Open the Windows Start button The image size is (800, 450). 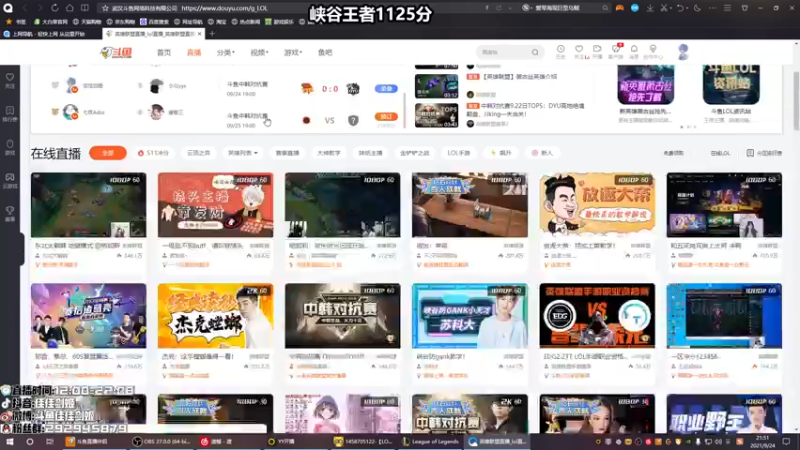10,441
